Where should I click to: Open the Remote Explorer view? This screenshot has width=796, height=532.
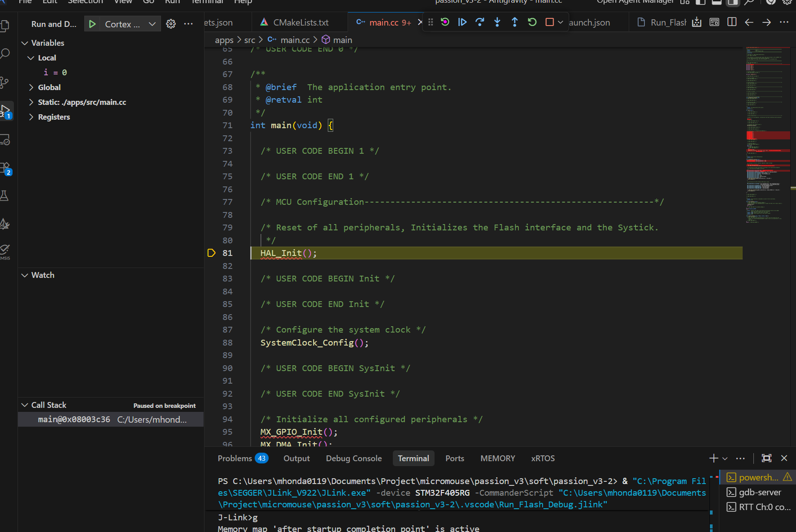pyautogui.click(x=5, y=140)
